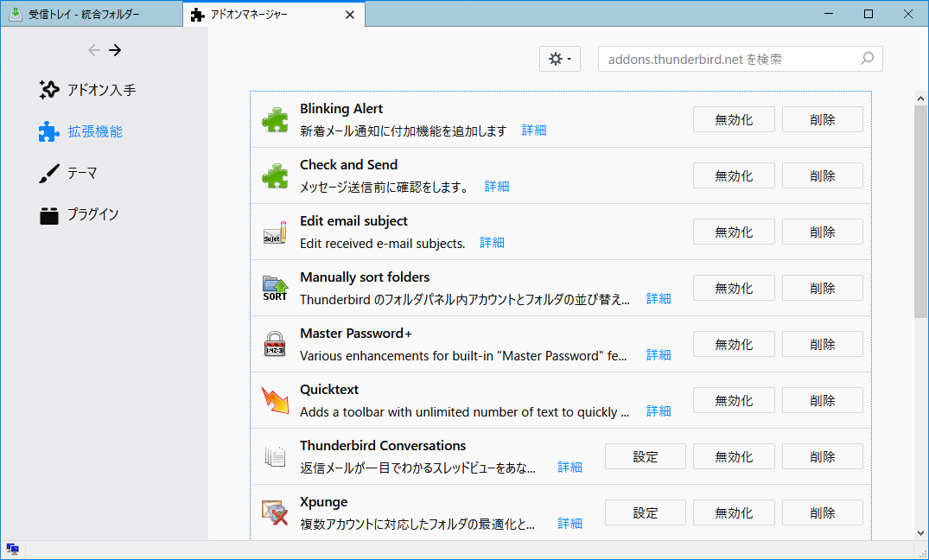Disable the Blinking Alert add-on
Image resolution: width=929 pixels, height=560 pixels.
point(734,120)
